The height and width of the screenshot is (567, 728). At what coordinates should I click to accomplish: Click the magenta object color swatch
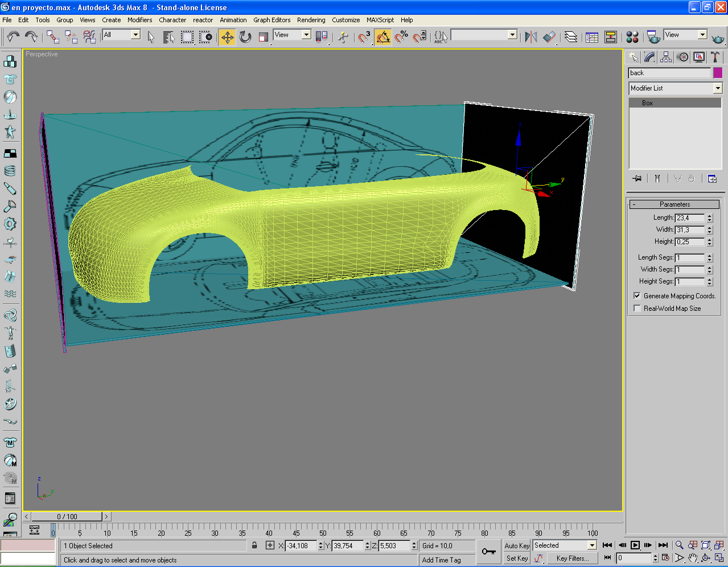(x=718, y=72)
